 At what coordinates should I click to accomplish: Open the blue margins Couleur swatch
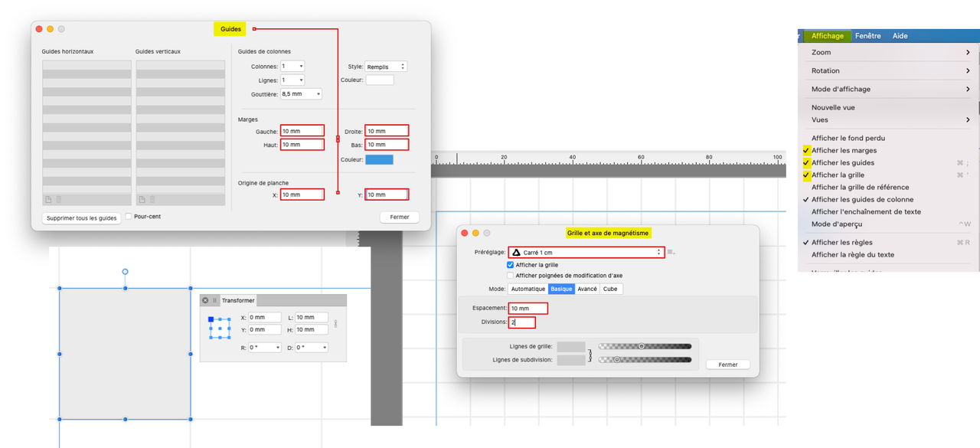pos(379,159)
